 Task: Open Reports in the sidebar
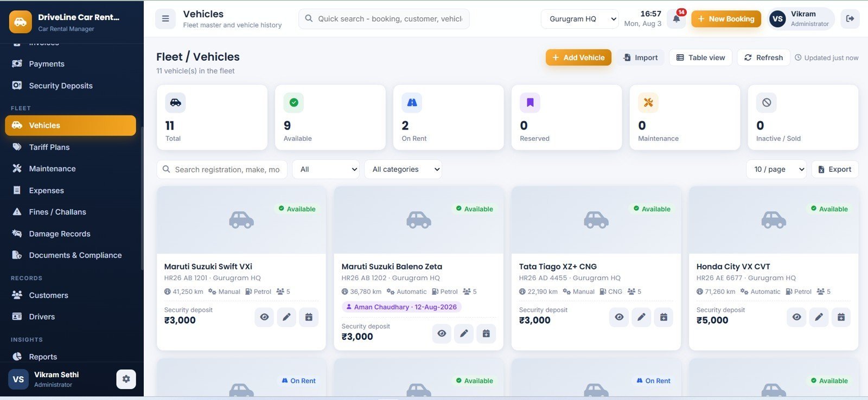click(71, 357)
